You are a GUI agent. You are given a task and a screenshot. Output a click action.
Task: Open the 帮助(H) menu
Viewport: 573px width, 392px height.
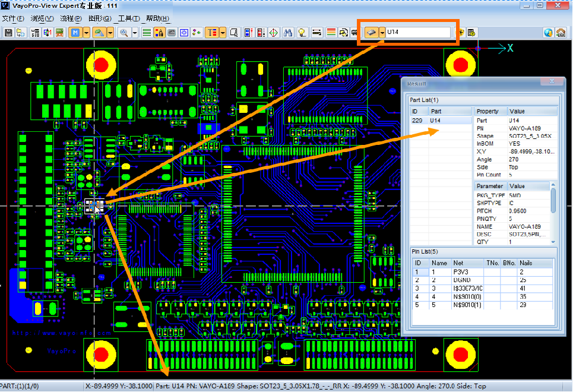pos(157,18)
